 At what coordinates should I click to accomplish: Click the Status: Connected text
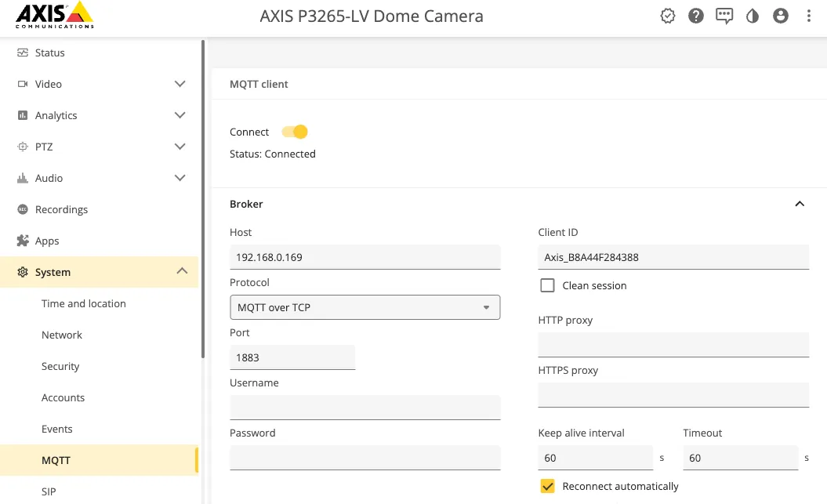pyautogui.click(x=273, y=154)
